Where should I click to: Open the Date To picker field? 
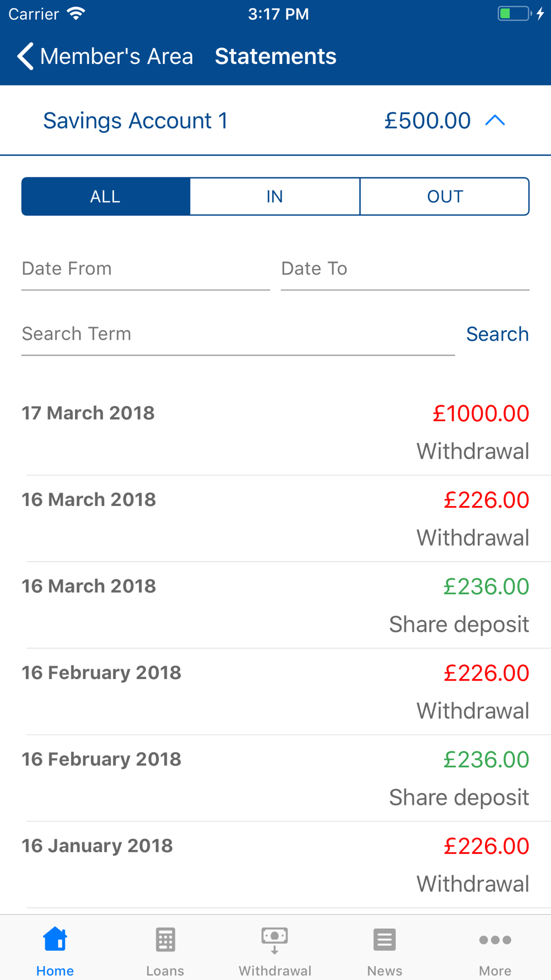[405, 269]
